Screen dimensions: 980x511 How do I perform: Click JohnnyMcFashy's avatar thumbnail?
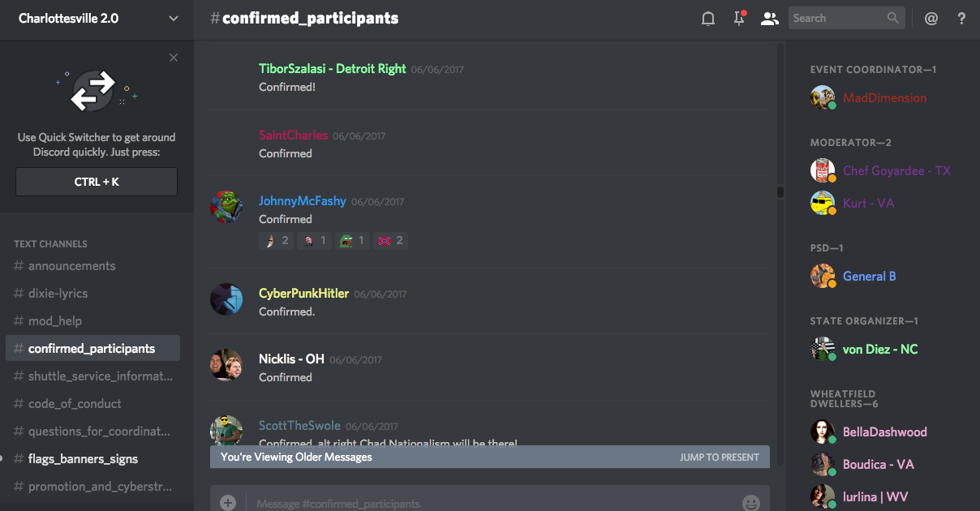tap(226, 207)
